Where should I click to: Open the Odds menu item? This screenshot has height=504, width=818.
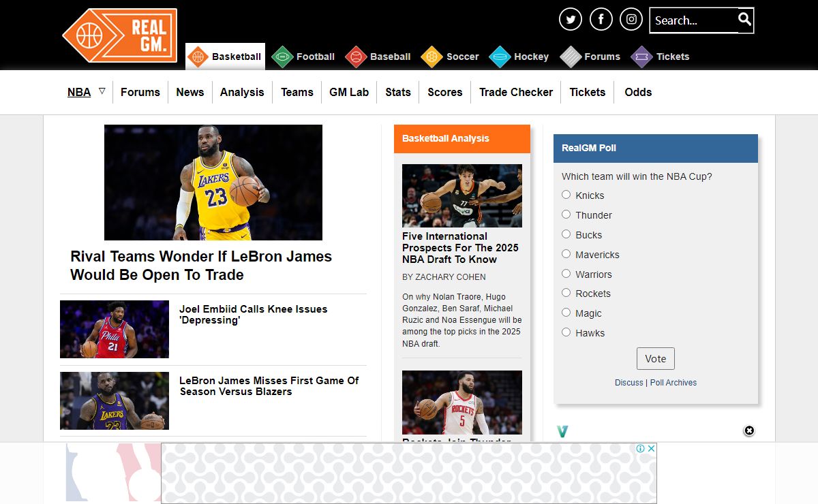pos(638,92)
